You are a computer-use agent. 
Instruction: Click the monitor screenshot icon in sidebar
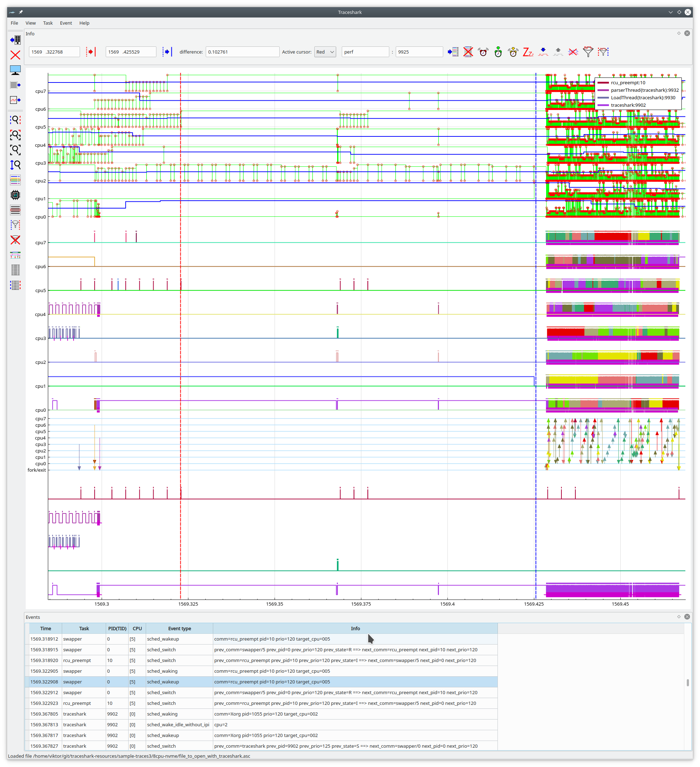point(15,70)
